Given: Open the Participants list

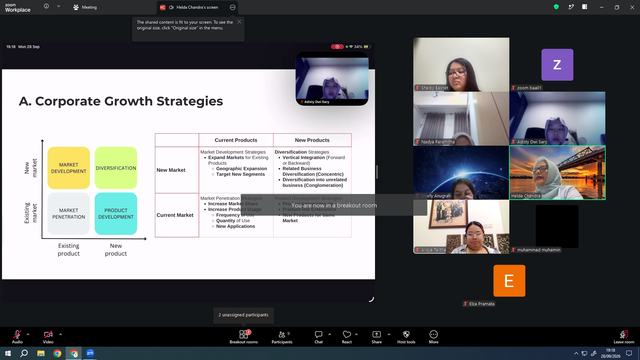Looking at the screenshot, I should (282, 337).
